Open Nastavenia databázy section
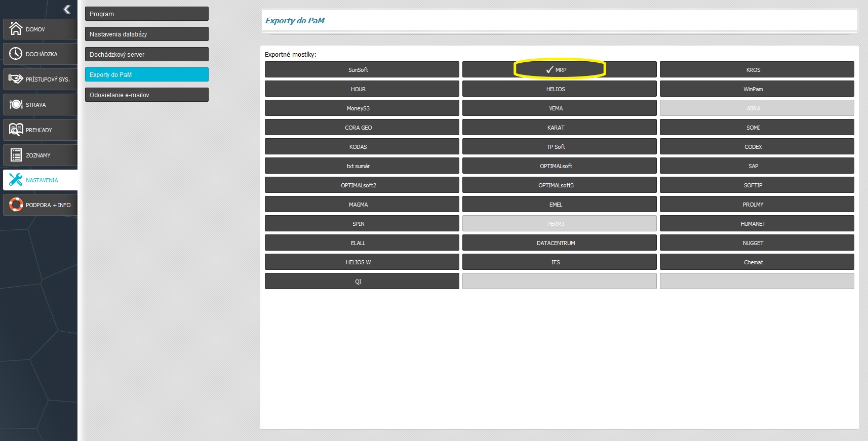868x441 pixels. coord(147,34)
